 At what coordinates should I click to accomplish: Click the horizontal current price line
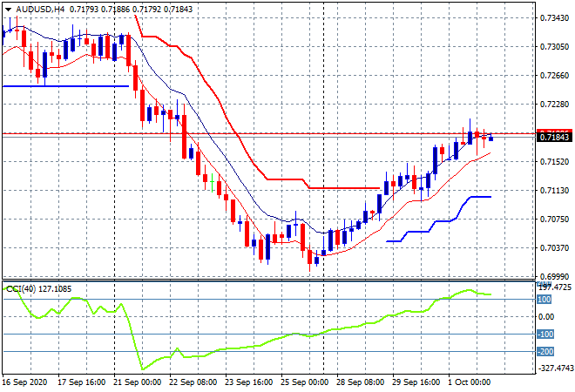tap(261, 133)
